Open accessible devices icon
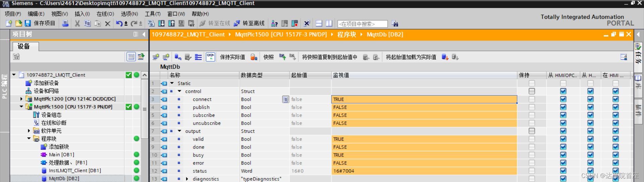 click(x=274, y=23)
